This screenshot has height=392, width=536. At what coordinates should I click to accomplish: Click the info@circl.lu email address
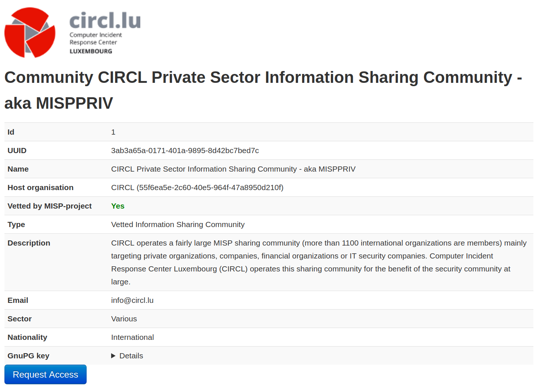coord(132,300)
